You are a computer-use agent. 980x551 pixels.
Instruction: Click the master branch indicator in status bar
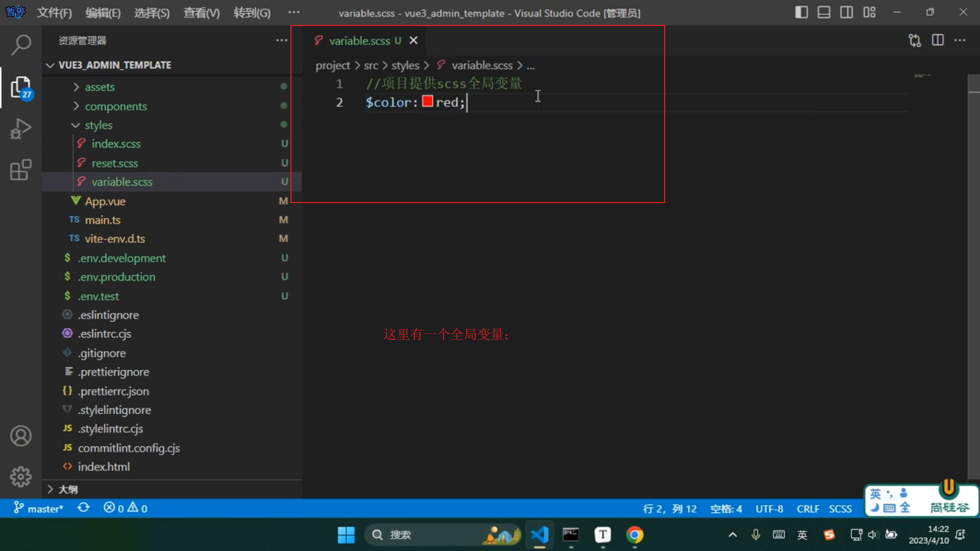click(x=38, y=508)
